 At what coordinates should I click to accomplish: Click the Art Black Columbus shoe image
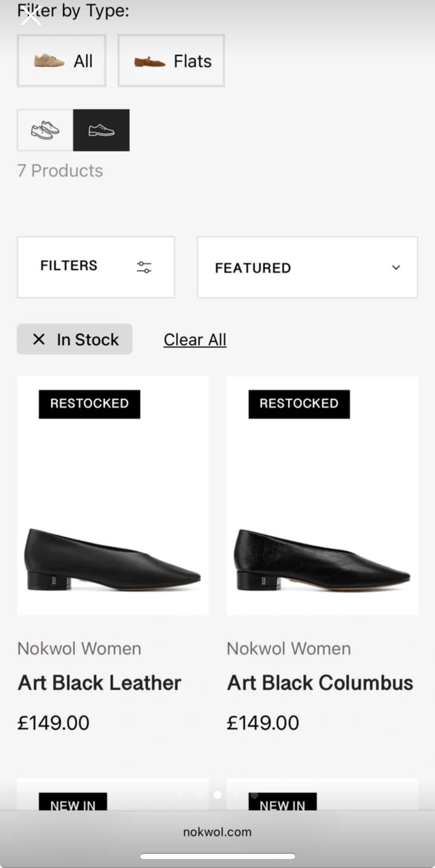[322, 558]
